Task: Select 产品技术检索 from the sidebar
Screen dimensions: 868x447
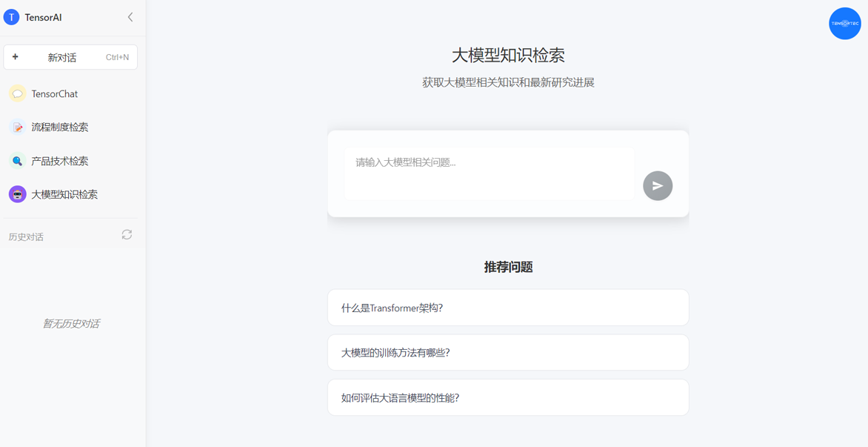Action: click(x=60, y=161)
